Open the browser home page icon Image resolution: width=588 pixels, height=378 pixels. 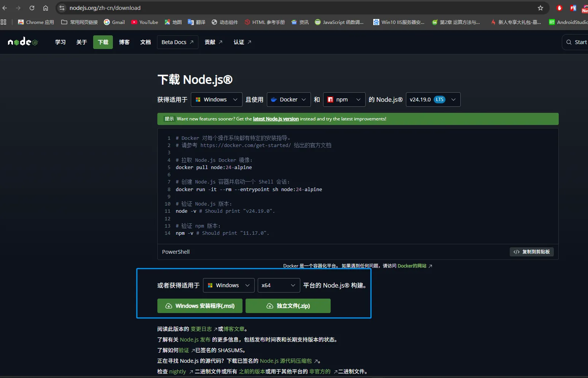46,8
